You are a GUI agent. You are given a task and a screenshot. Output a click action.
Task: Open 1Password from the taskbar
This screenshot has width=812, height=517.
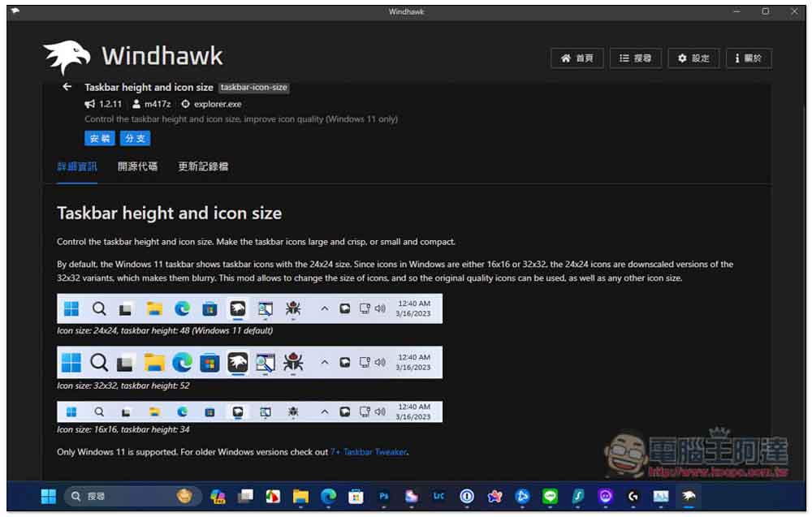point(467,497)
